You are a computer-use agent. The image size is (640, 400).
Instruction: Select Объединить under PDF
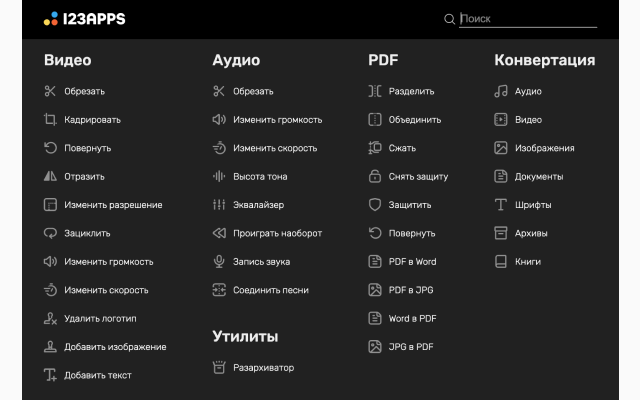(x=414, y=120)
